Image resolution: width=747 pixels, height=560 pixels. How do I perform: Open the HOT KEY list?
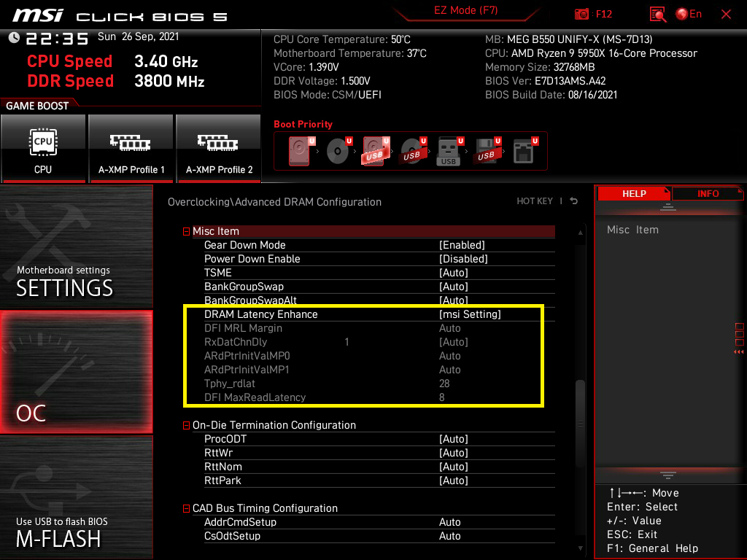click(535, 201)
